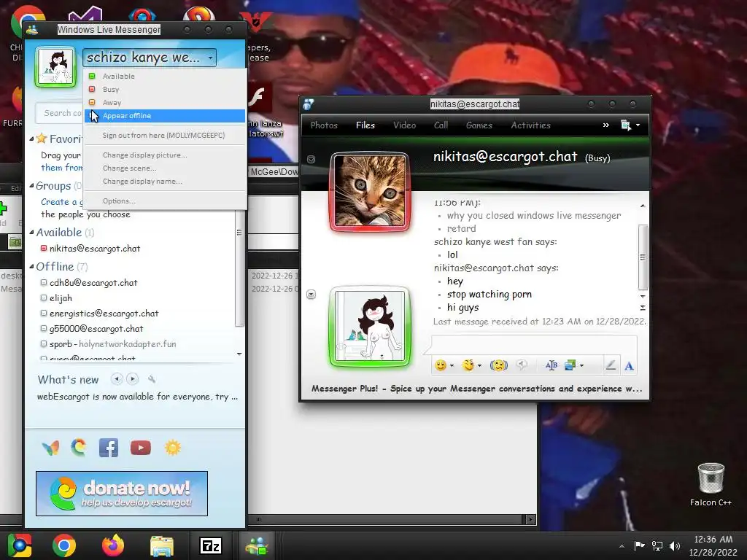Open the chat window menu icon next to the chevron
Viewport: 747px width, 560px height.
click(x=630, y=125)
